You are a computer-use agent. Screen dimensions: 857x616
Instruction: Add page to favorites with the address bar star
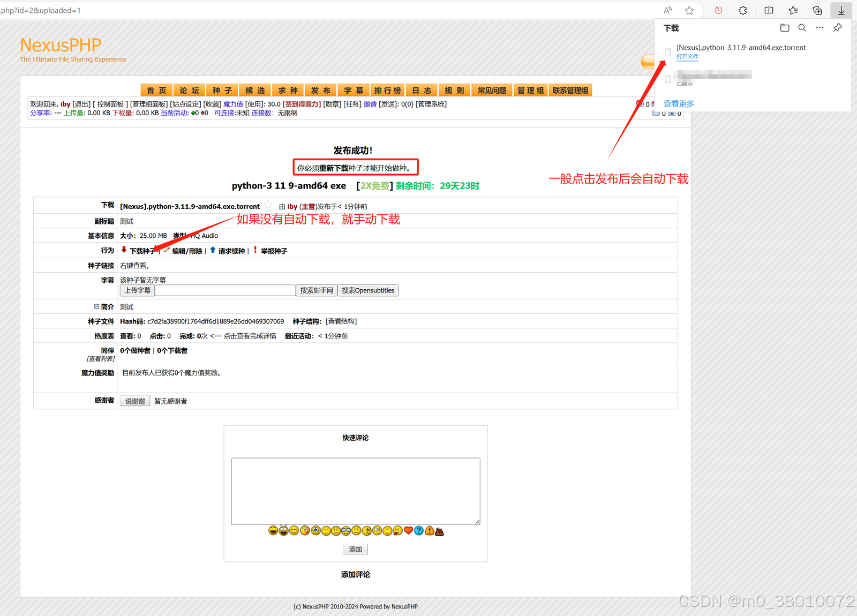point(689,10)
